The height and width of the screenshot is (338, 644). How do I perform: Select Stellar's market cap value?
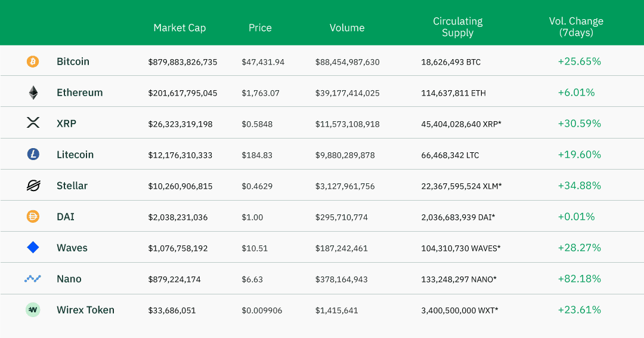pyautogui.click(x=180, y=186)
